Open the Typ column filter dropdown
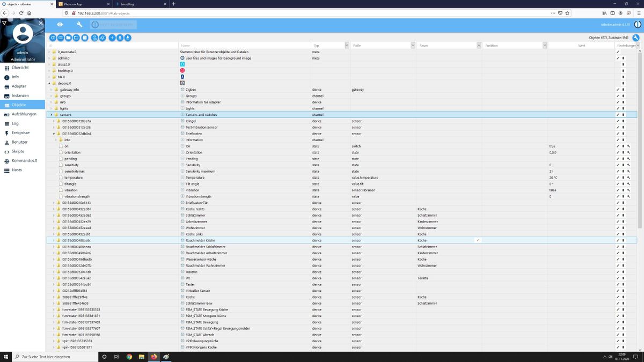This screenshot has width=644, height=362. [347, 46]
